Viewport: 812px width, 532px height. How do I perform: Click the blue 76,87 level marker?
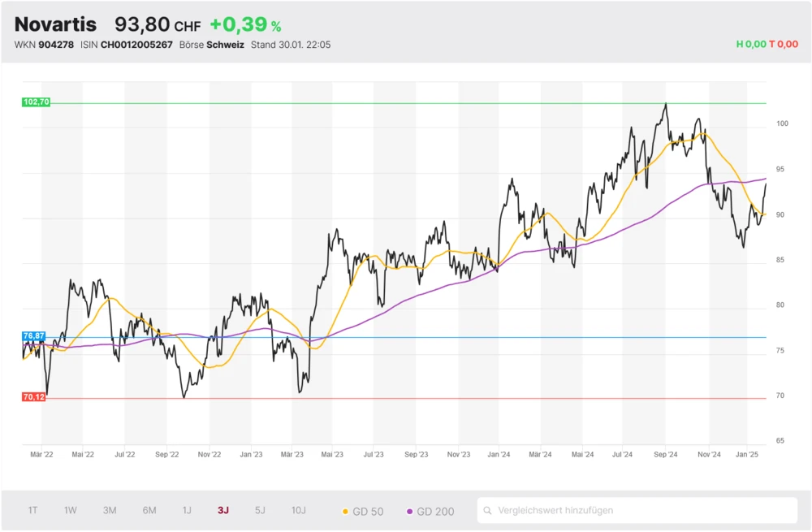click(x=34, y=335)
